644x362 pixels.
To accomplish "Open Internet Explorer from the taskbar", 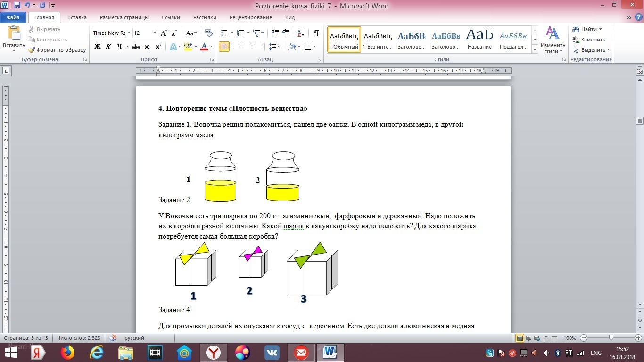I will point(97,353).
